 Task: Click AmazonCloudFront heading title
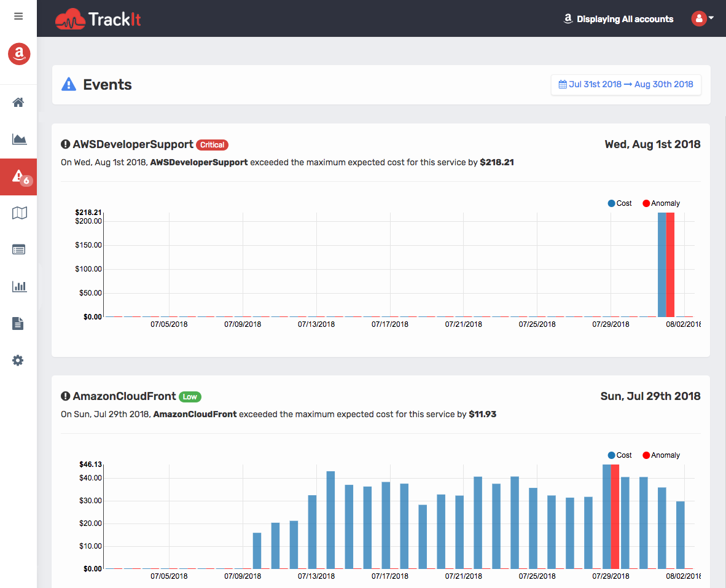click(125, 396)
